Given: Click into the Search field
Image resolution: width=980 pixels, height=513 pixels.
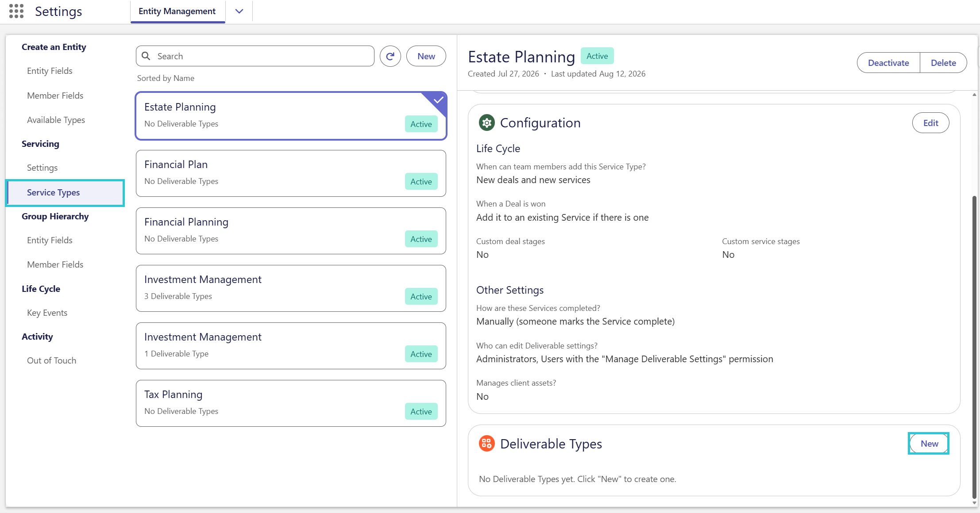Looking at the screenshot, I should click(x=255, y=56).
